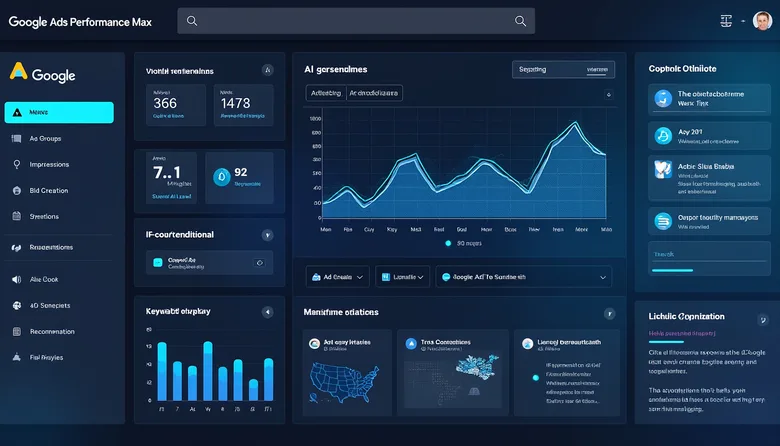Select the second chart tab beside Adteating
The image size is (780, 446).
pos(374,93)
